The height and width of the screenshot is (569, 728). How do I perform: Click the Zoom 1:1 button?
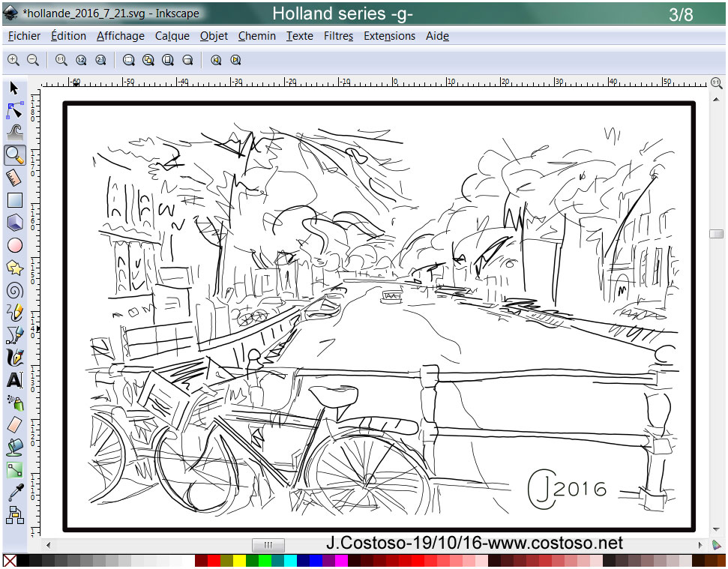[x=61, y=60]
